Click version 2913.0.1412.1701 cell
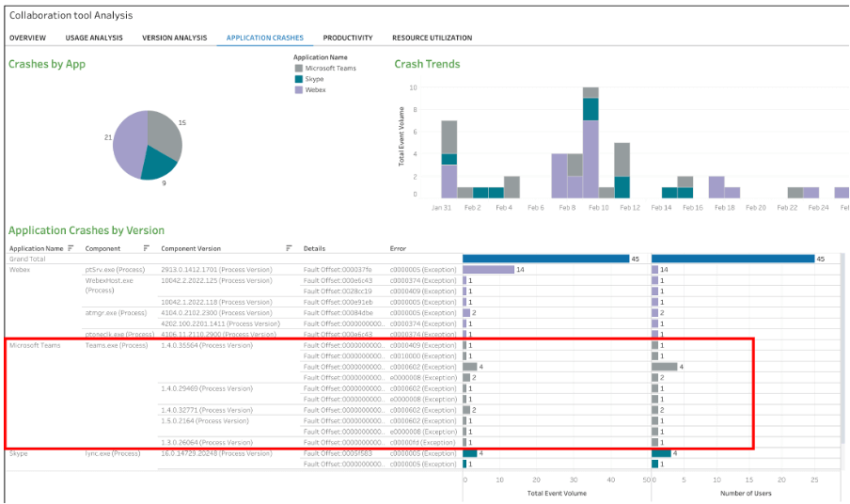 click(x=217, y=269)
